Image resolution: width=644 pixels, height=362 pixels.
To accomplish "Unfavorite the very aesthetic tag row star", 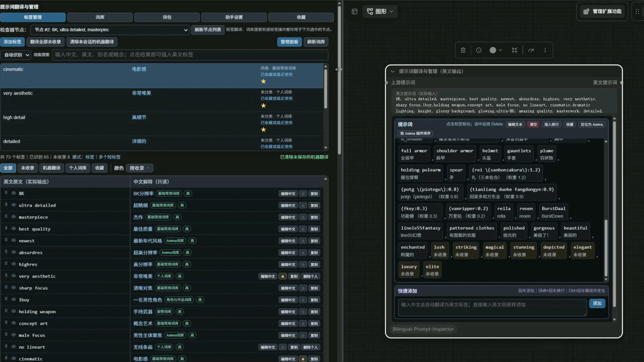I will [x=283, y=277].
